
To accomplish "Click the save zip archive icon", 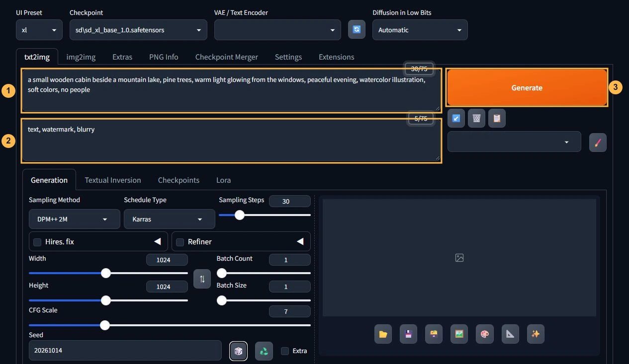I will (x=434, y=334).
